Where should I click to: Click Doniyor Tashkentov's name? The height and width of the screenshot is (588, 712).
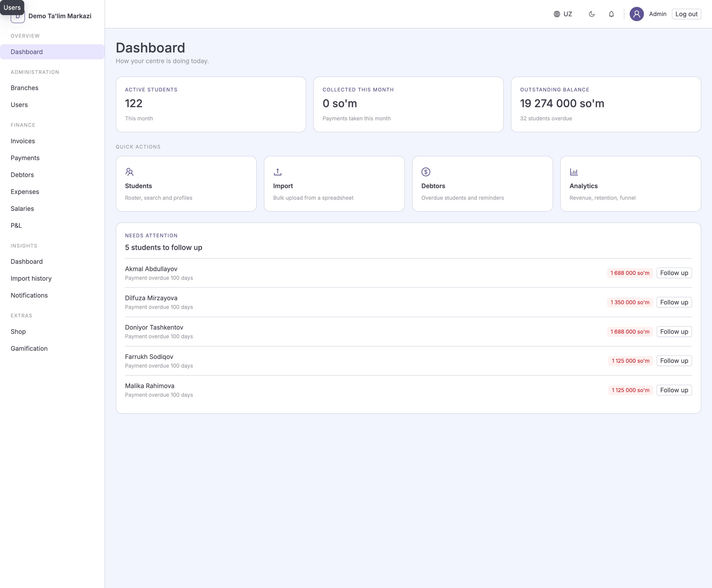coord(154,328)
